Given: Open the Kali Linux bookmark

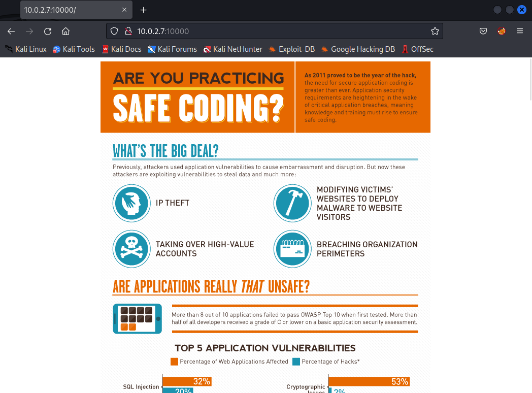Looking at the screenshot, I should point(26,49).
